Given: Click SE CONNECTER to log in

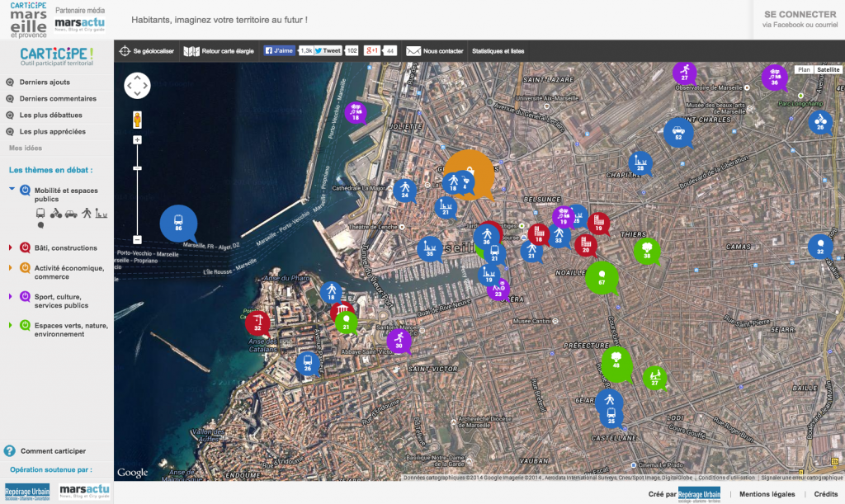Looking at the screenshot, I should tap(800, 15).
